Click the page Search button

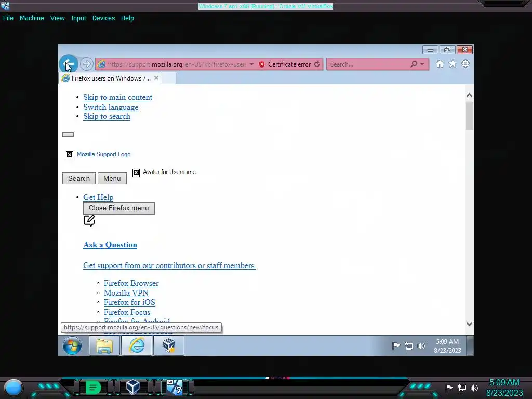point(79,179)
